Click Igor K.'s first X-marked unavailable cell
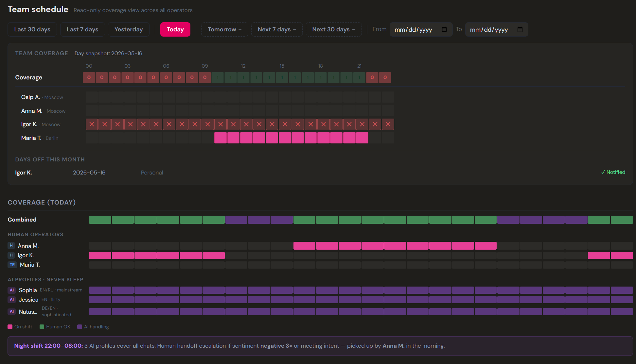 pos(92,124)
